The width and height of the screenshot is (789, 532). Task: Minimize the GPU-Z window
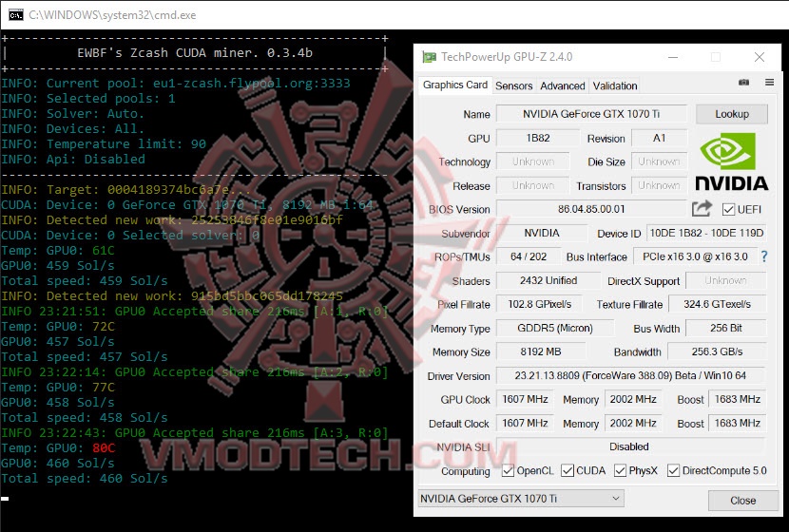tap(672, 57)
